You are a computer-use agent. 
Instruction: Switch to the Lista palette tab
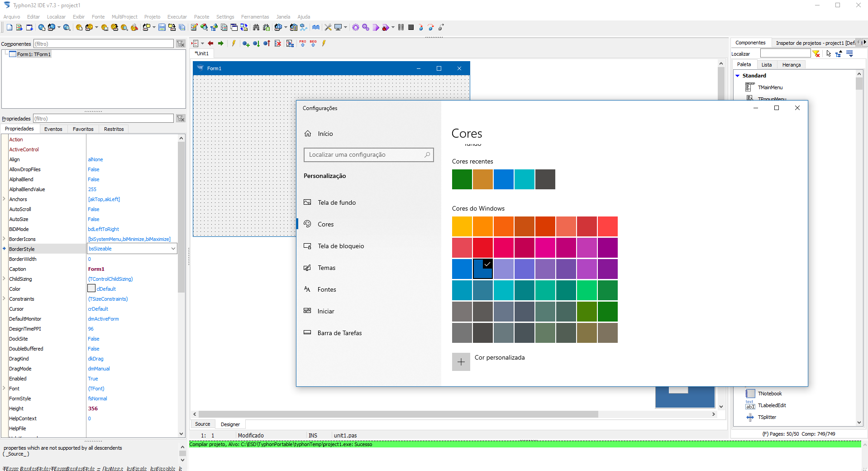click(x=767, y=65)
